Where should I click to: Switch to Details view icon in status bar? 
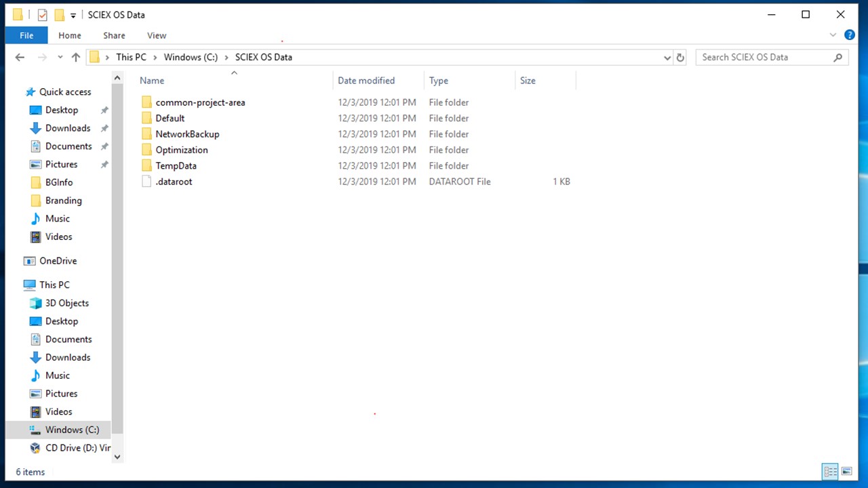(830, 472)
